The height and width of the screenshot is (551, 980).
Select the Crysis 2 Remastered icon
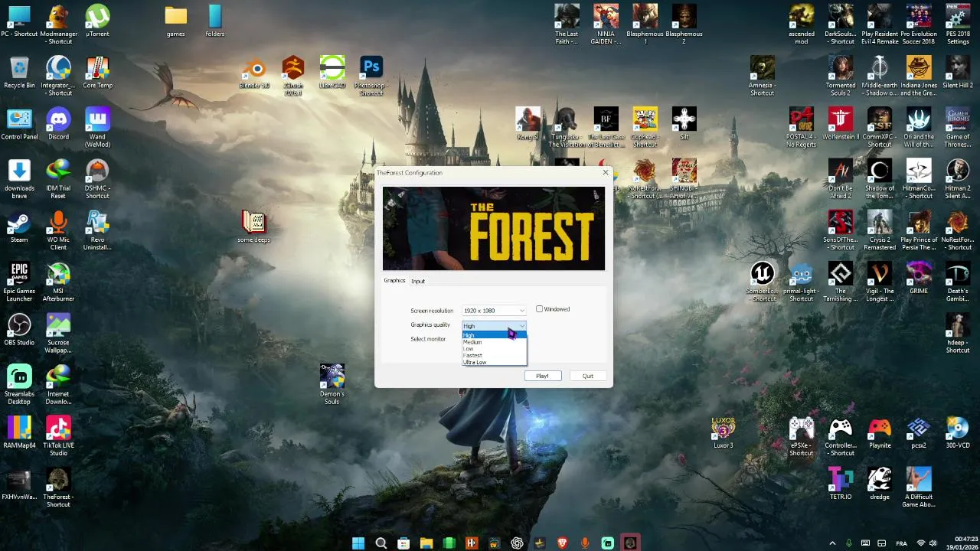(x=879, y=230)
